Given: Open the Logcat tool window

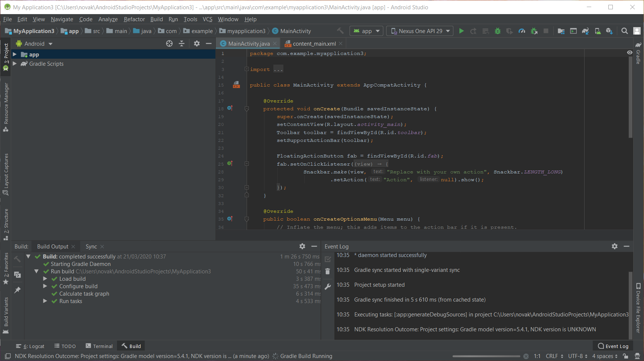Looking at the screenshot, I should [30, 346].
